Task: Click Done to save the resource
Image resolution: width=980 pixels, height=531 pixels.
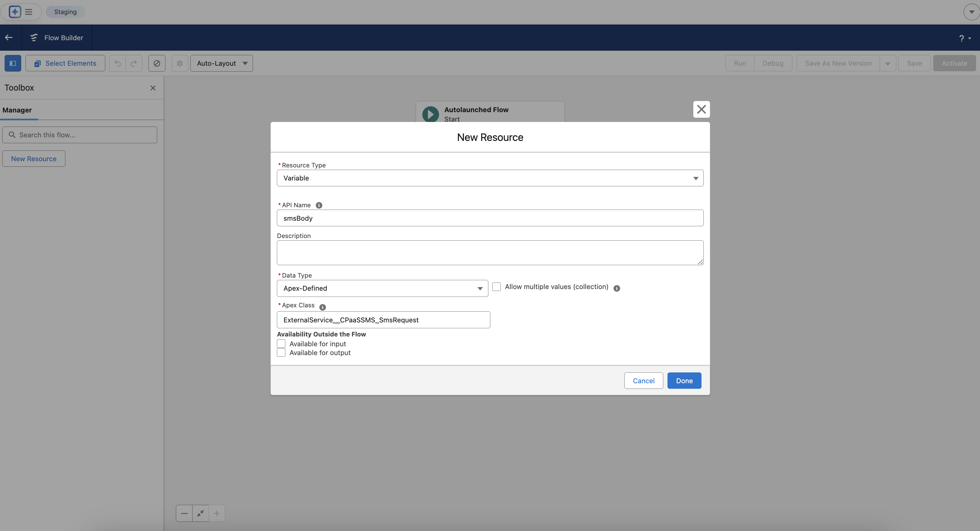Action: pyautogui.click(x=684, y=380)
